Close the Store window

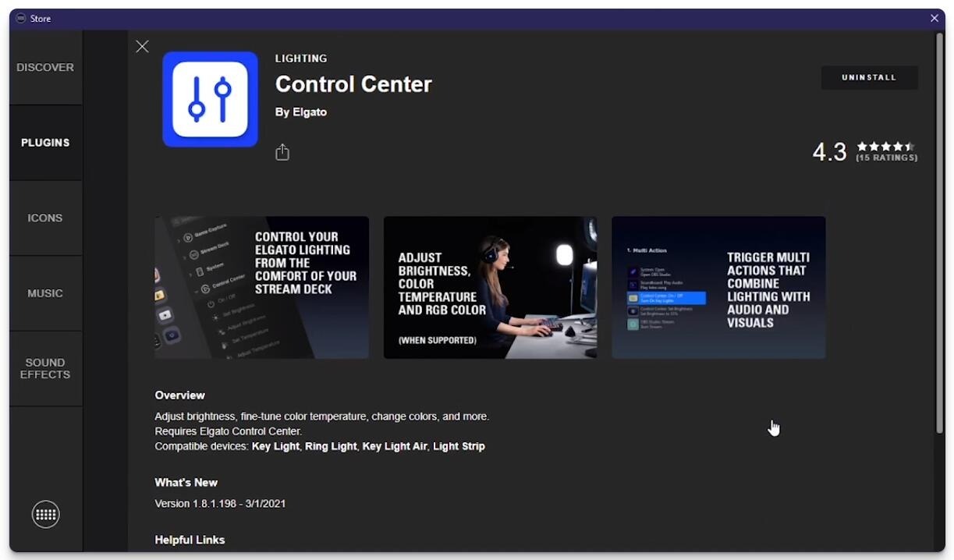[x=934, y=19]
